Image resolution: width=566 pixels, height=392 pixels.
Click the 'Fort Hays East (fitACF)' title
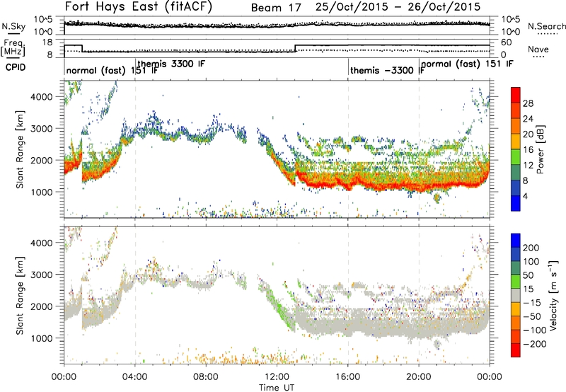pyautogui.click(x=138, y=6)
